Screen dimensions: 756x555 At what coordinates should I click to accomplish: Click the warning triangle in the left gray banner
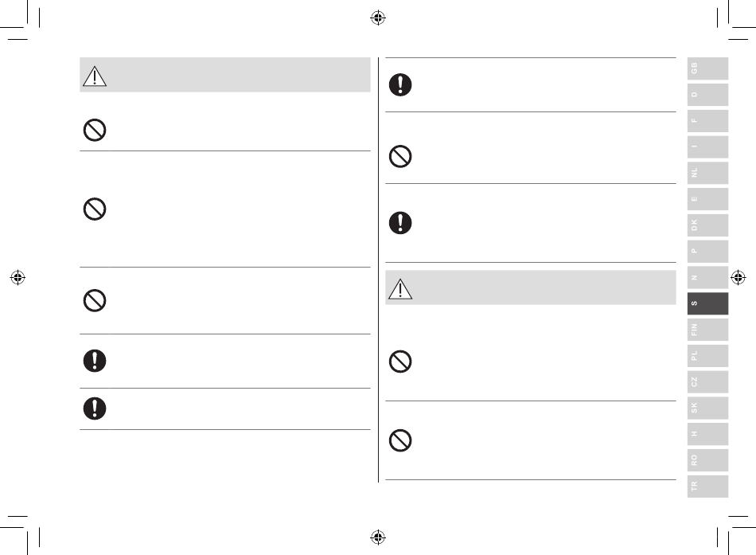(95, 76)
